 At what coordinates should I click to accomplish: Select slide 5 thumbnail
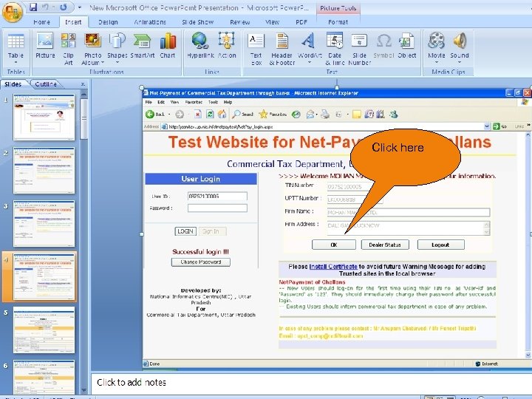(44, 330)
